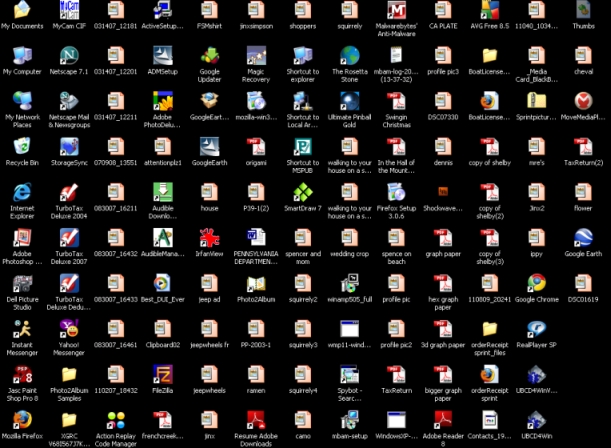The image size is (611, 448).
Task: Select the Magic Recovery icon
Action: [x=256, y=55]
